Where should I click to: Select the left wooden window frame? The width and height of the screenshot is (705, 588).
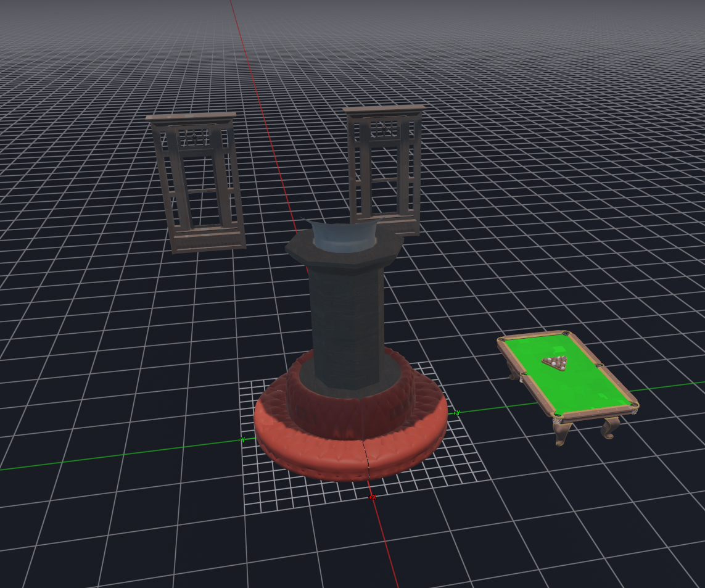(196, 182)
